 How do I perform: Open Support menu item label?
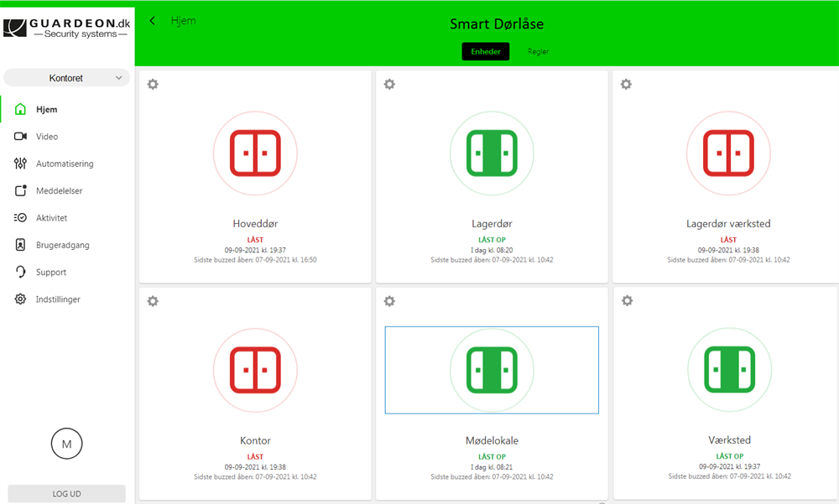pos(51,273)
